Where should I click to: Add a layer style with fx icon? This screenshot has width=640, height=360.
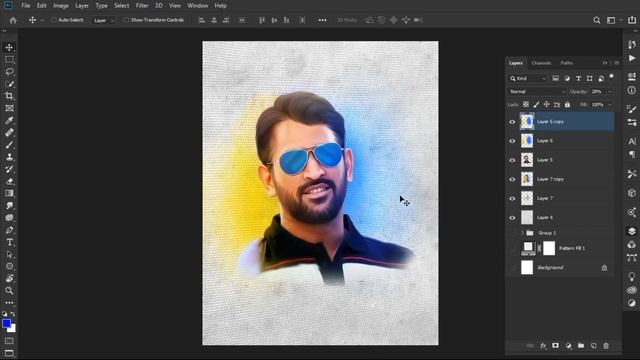543,346
